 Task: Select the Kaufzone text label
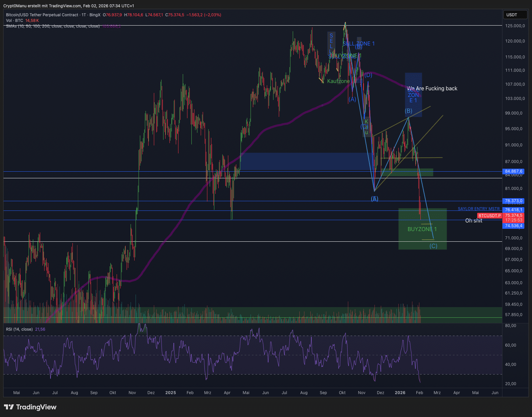click(338, 81)
